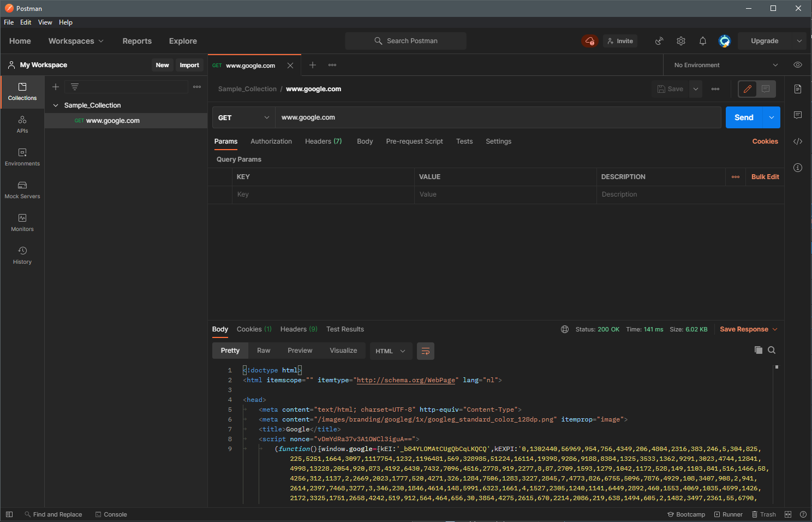This screenshot has height=522, width=812.
Task: Select the www.google.com request in the collection
Action: (126, 121)
